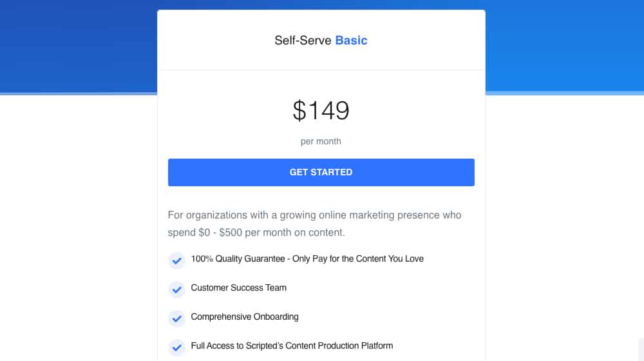Click the Self-Serve text in the card title

(303, 41)
